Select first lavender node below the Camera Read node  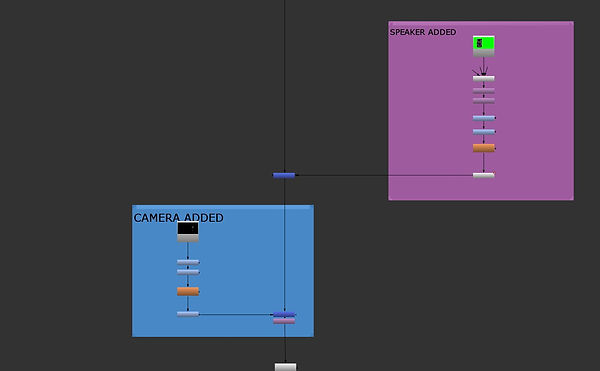(x=188, y=262)
